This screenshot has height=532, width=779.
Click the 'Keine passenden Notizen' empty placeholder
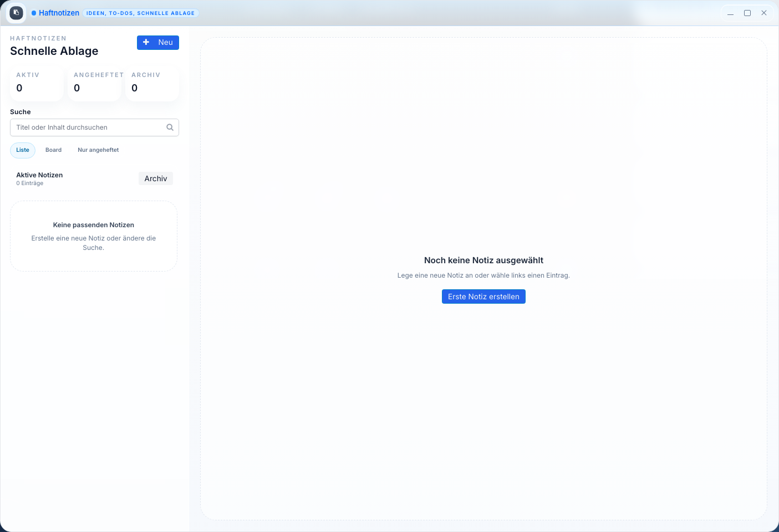point(94,236)
